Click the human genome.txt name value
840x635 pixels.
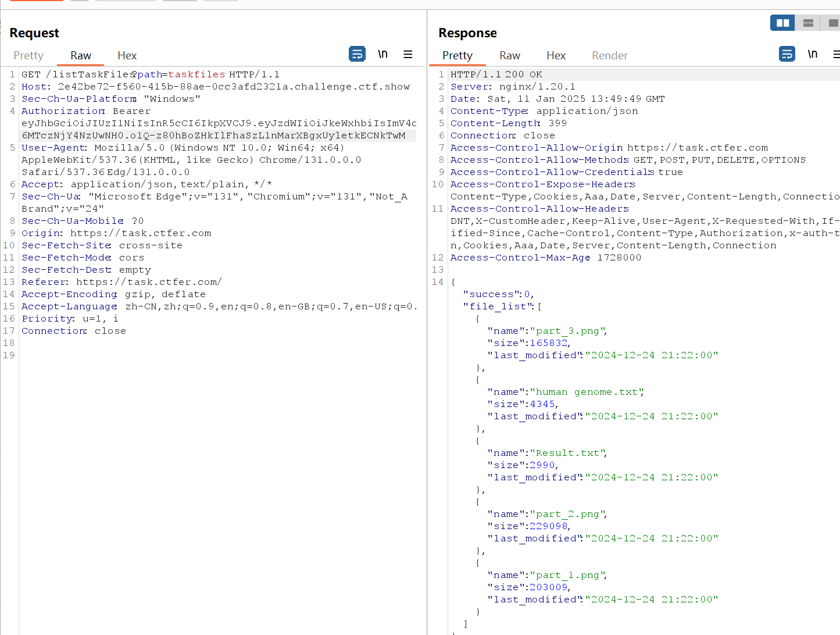[x=587, y=392]
